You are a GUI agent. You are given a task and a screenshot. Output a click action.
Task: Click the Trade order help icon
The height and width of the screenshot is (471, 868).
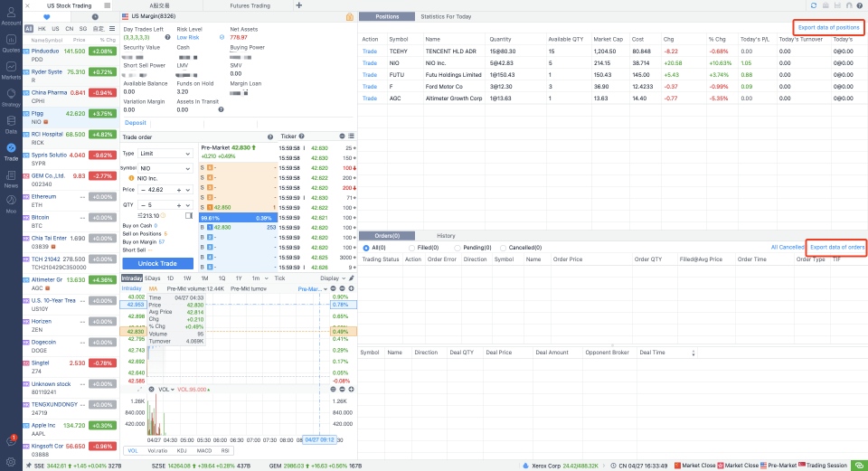[270, 137]
